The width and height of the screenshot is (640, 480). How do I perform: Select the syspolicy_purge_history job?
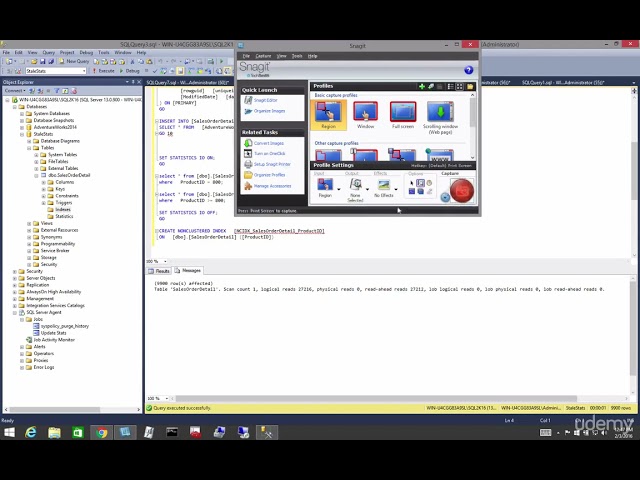pyautogui.click(x=64, y=326)
